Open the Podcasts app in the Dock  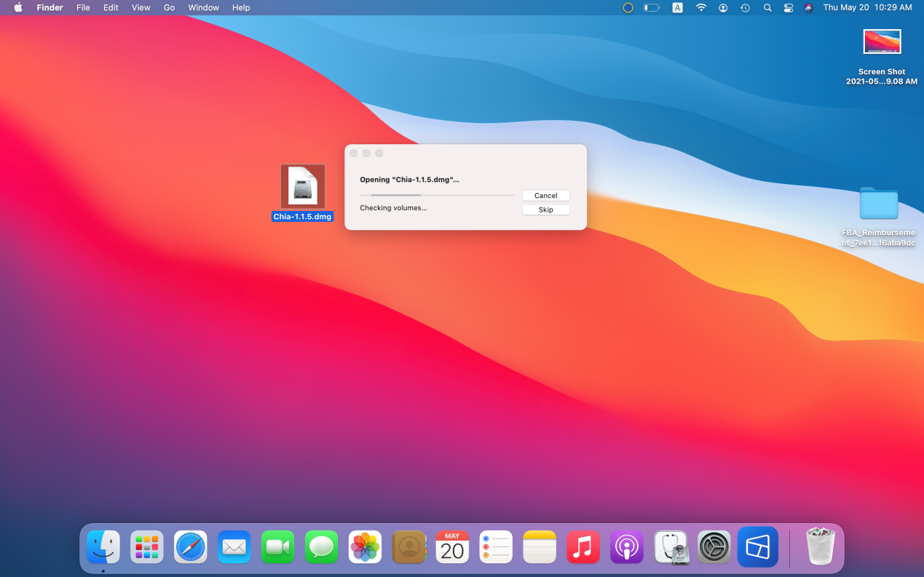(627, 546)
